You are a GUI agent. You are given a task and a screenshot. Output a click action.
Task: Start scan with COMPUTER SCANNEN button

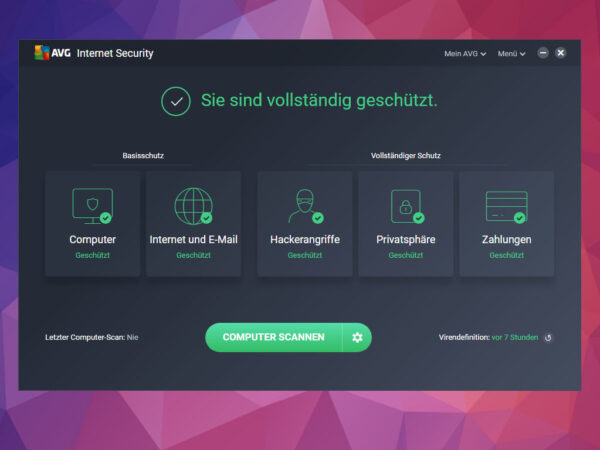pos(273,337)
